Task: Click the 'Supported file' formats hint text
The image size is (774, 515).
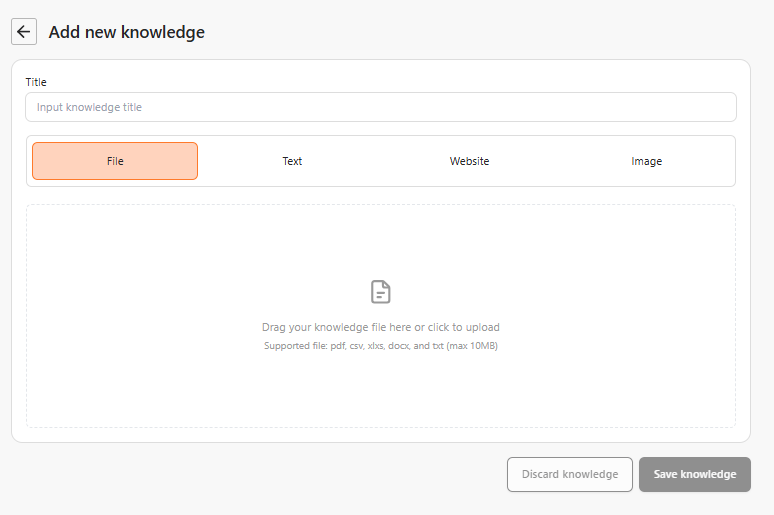Action: [x=381, y=346]
